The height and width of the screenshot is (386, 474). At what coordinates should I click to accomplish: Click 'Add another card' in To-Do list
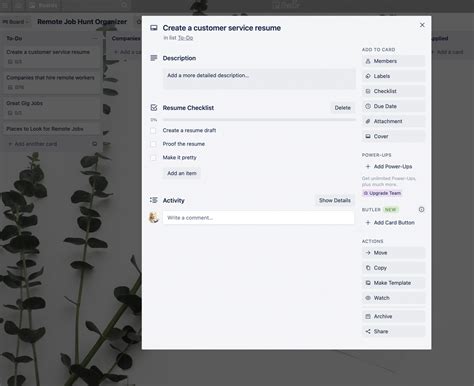click(x=33, y=144)
